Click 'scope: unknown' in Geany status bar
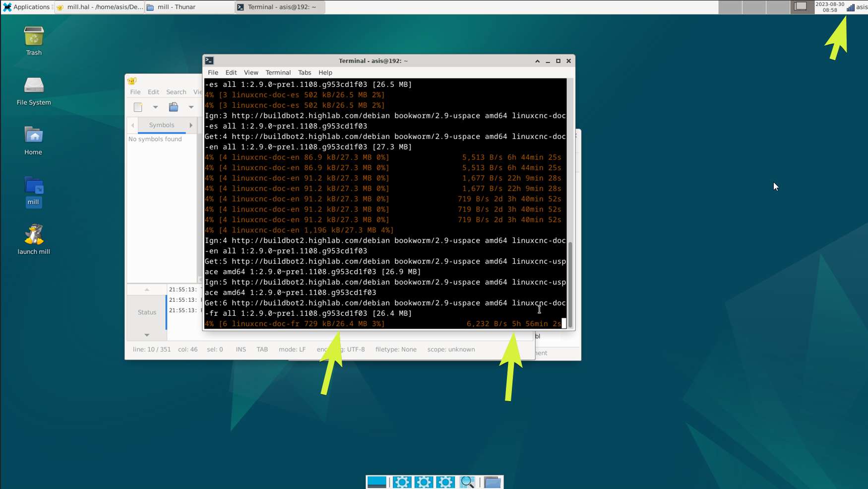 [451, 349]
